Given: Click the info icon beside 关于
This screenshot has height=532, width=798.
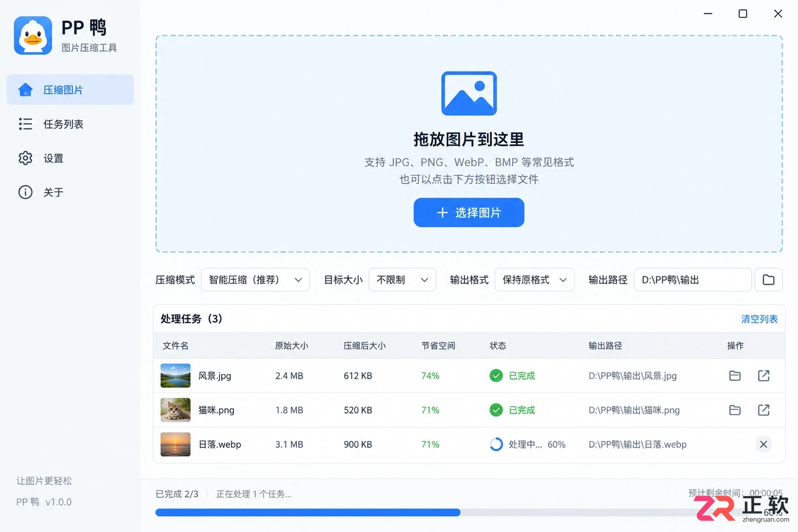Looking at the screenshot, I should (25, 192).
